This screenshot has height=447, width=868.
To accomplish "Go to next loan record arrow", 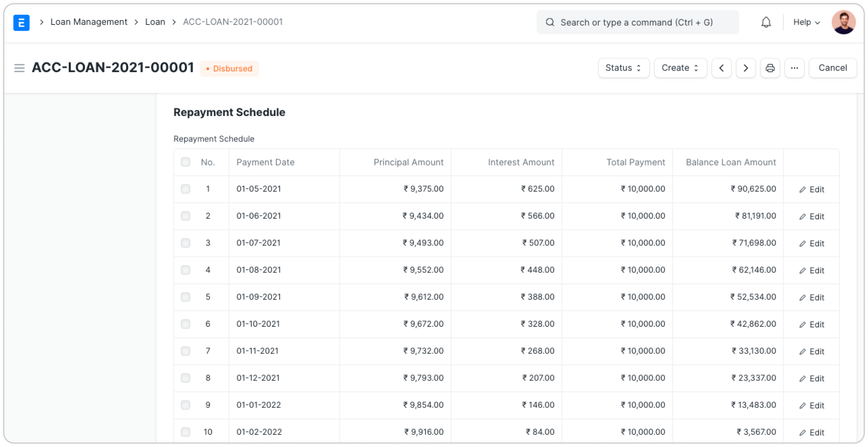I will pos(746,68).
